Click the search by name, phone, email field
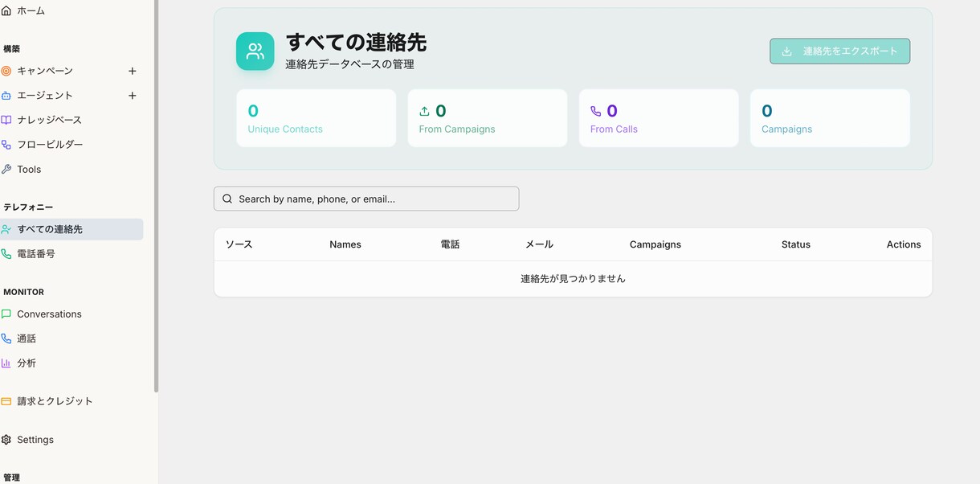 pos(366,199)
